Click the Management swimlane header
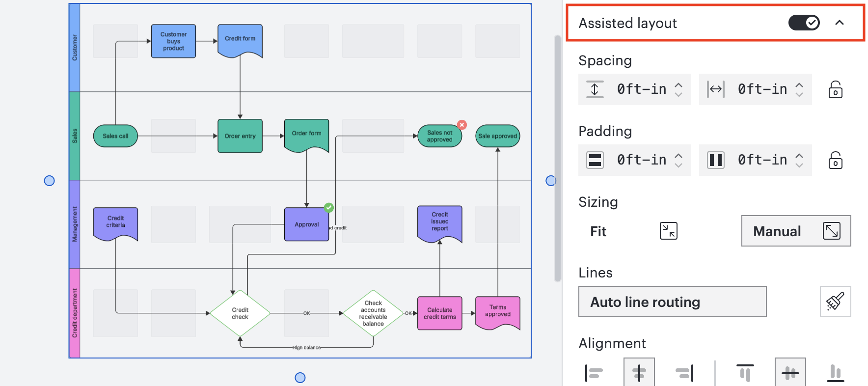The width and height of the screenshot is (868, 386). (x=75, y=224)
